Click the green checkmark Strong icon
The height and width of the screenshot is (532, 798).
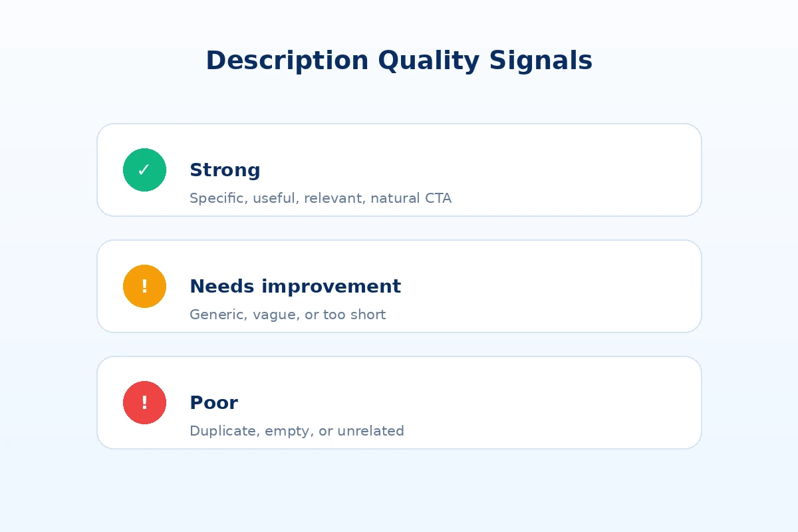tap(144, 170)
